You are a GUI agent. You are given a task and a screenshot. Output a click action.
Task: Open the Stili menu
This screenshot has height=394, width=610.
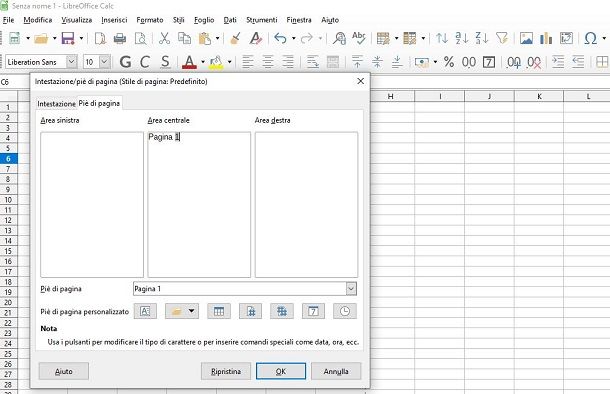pos(179,20)
